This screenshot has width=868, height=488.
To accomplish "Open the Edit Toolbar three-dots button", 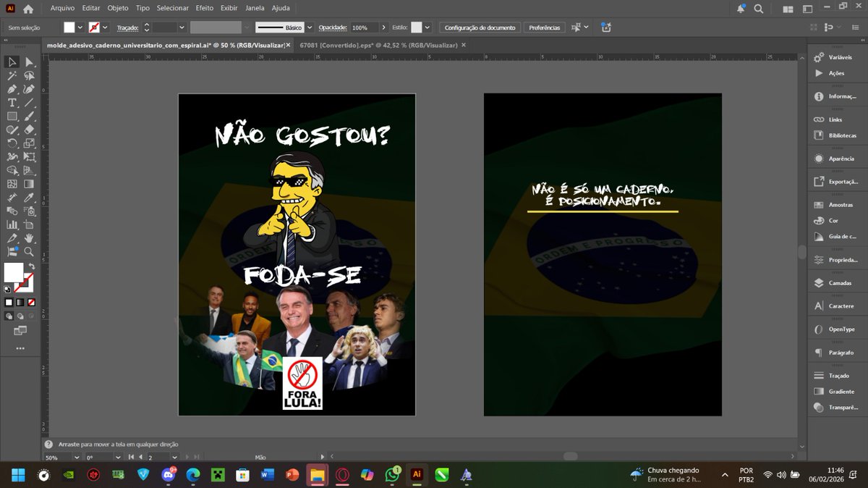I will 20,348.
